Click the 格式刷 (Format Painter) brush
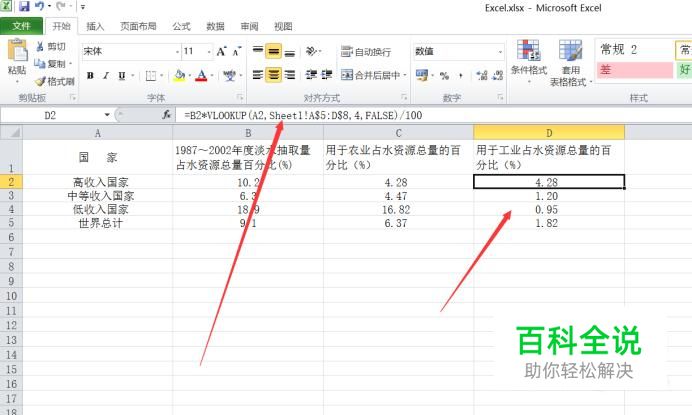This screenshot has height=415, width=692. pyautogui.click(x=55, y=82)
